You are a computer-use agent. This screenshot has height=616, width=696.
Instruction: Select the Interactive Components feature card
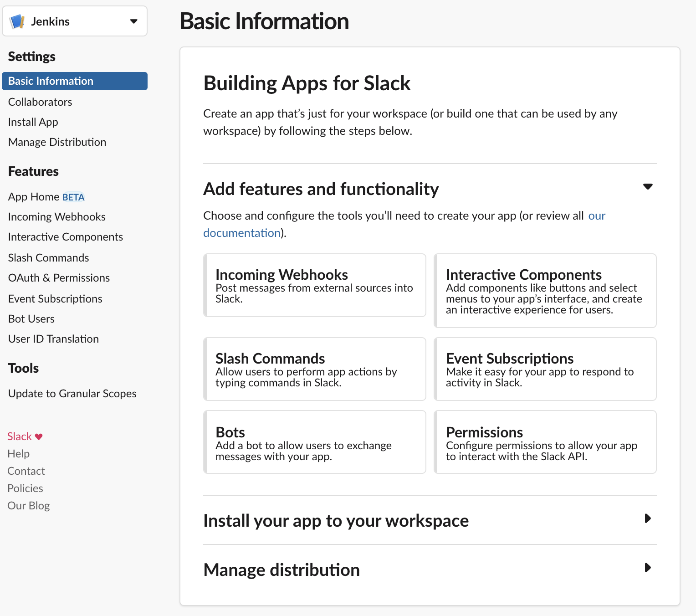545,291
